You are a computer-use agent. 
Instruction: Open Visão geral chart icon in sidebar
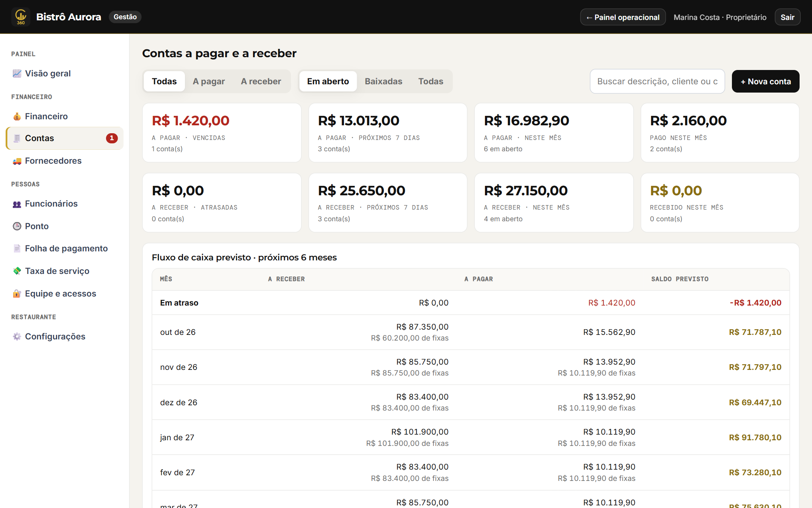point(17,73)
